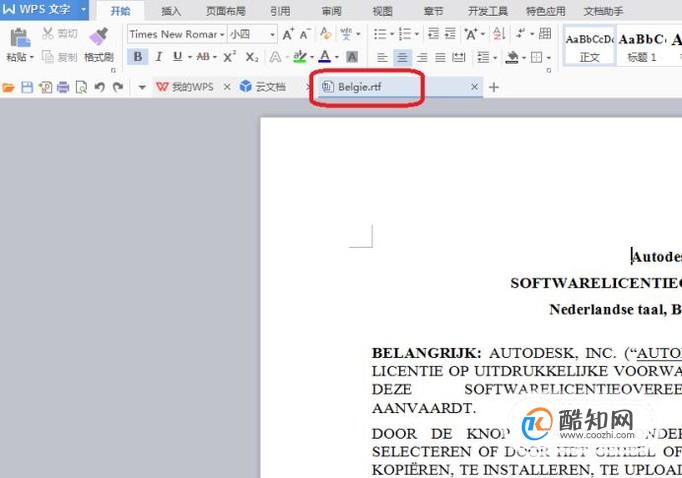Screen dimensions: 682x478
Task: Click the distributed alignment icon
Action: pyautogui.click(x=459, y=57)
